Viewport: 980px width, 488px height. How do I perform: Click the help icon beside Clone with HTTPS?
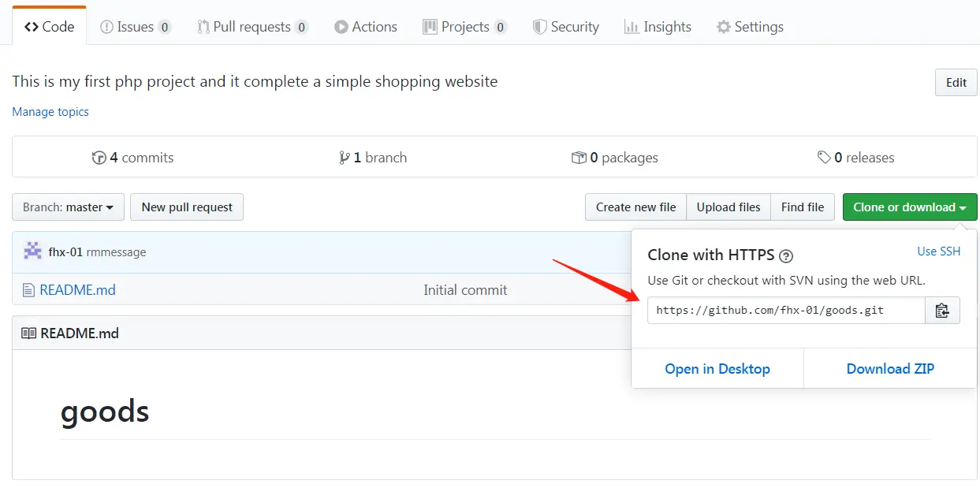pyautogui.click(x=785, y=255)
